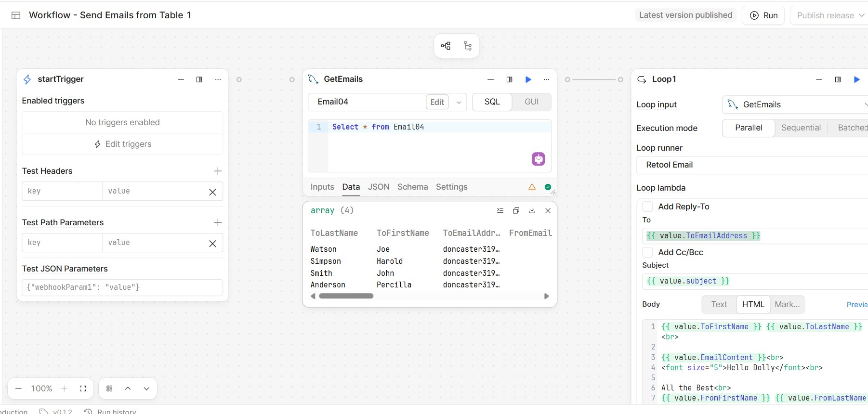Download the array results data
This screenshot has width=868, height=414.
point(532,210)
